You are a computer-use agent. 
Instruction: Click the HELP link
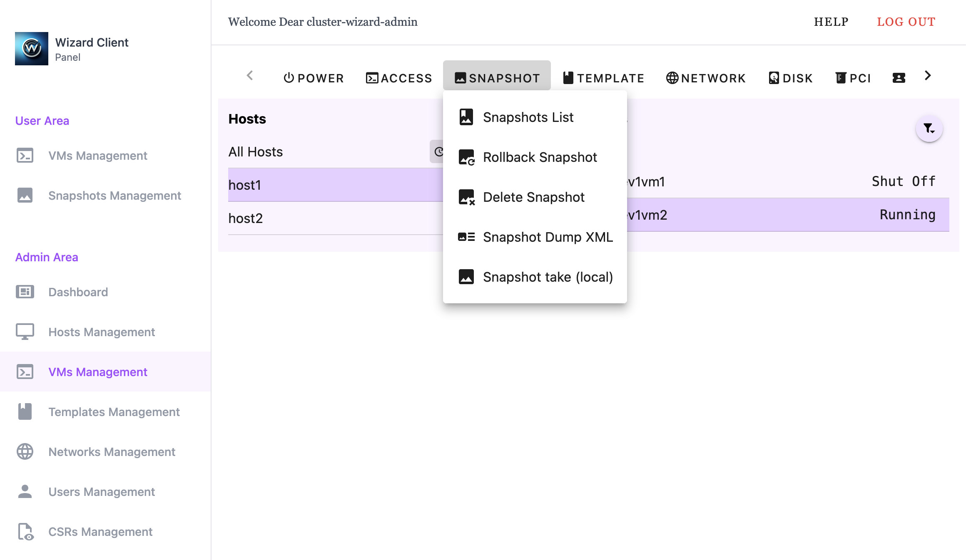point(831,22)
